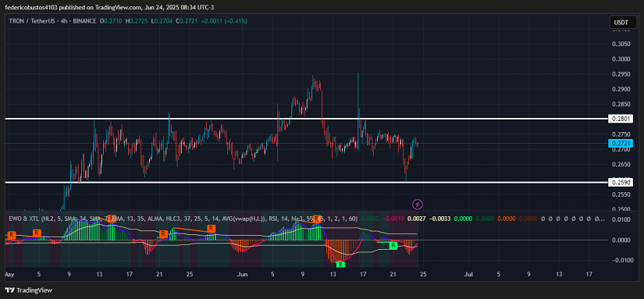Screen dimensions: 644x299
Task: Click the May date axis label
Action: 9,273
